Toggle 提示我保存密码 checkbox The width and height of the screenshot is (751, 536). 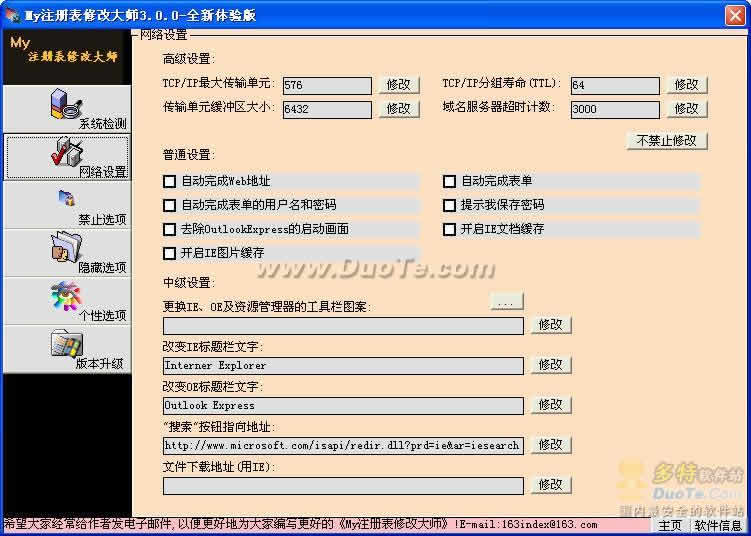(449, 205)
